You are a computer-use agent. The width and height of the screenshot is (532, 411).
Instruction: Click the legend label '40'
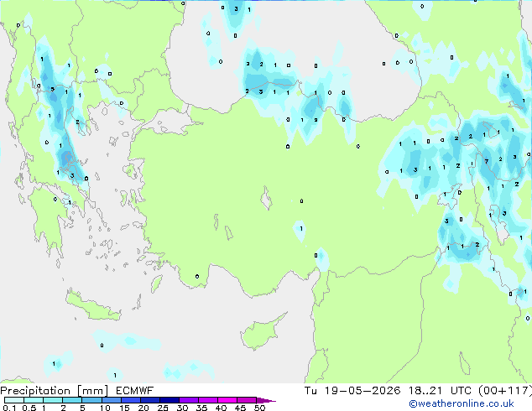pyautogui.click(x=221, y=408)
